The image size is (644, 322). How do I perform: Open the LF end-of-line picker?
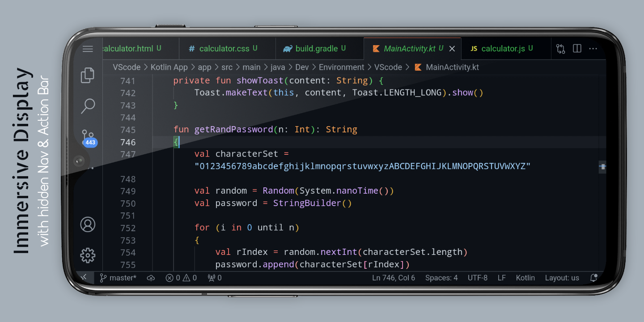coord(502,278)
